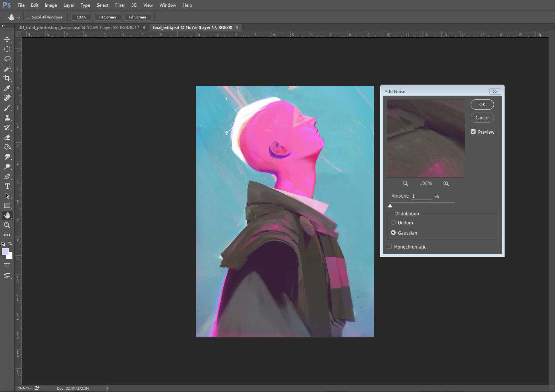
Task: Select the Elliptical Marquee tool
Action: 7,49
